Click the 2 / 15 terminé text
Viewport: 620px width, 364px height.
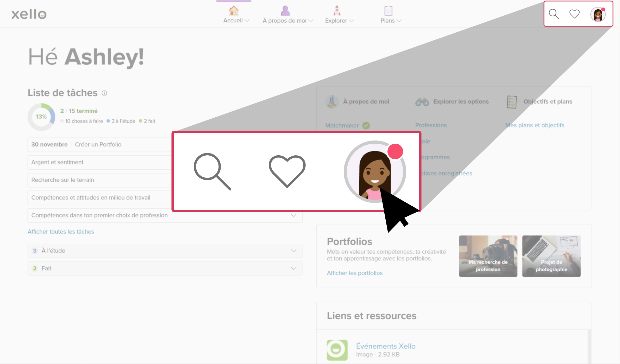tap(79, 111)
